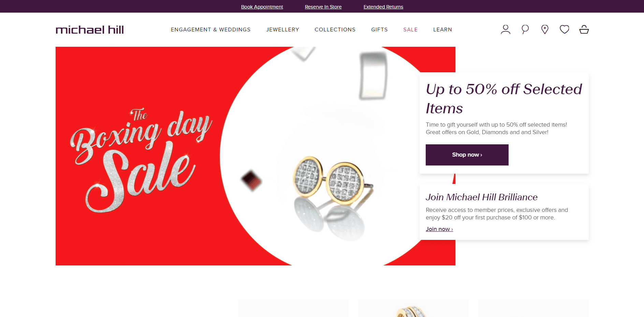Open the account profile icon
This screenshot has width=644, height=317.
(506, 30)
